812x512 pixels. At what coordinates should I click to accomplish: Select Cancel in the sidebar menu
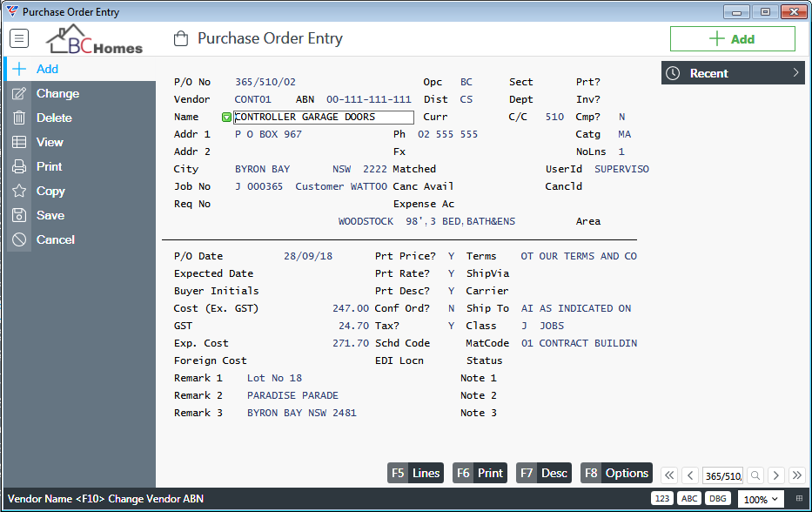(x=80, y=239)
